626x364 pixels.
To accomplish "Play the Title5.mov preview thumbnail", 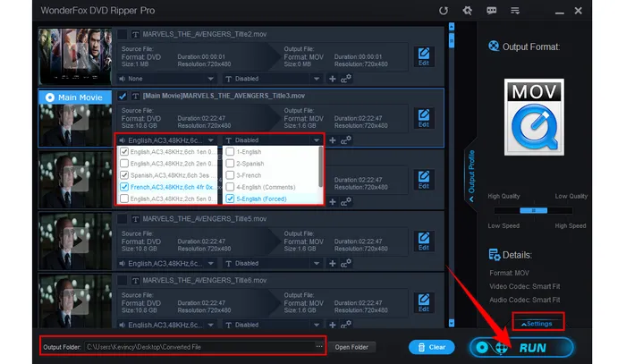I will pyautogui.click(x=75, y=241).
